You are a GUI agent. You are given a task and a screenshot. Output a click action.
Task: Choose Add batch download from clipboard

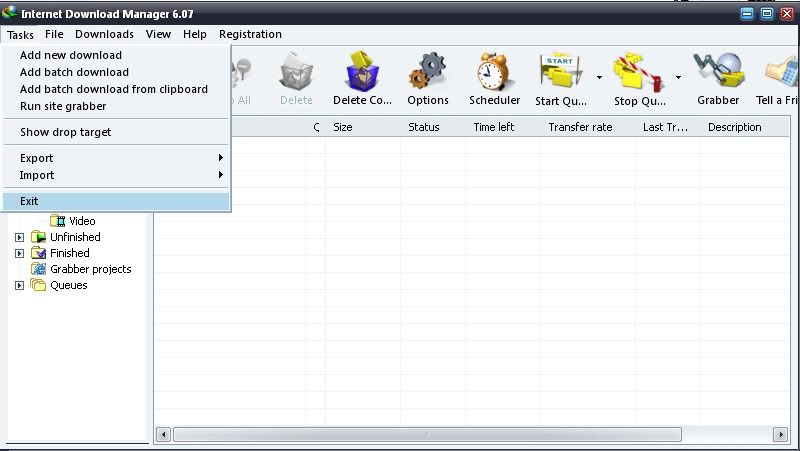tap(116, 89)
